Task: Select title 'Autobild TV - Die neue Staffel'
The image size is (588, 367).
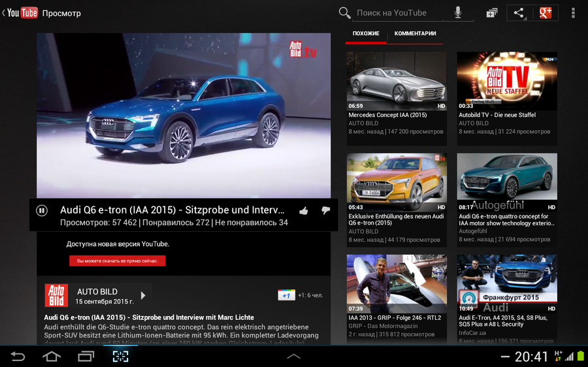Action: pos(497,115)
